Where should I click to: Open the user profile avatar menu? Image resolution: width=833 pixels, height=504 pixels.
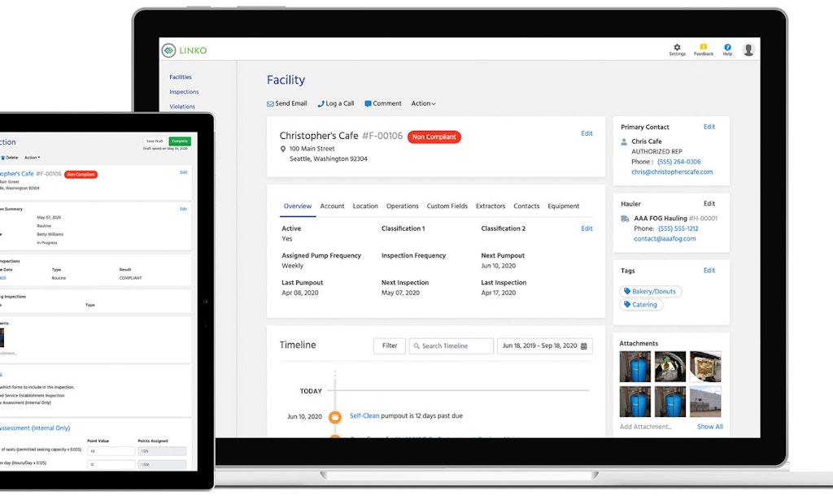pos(748,50)
